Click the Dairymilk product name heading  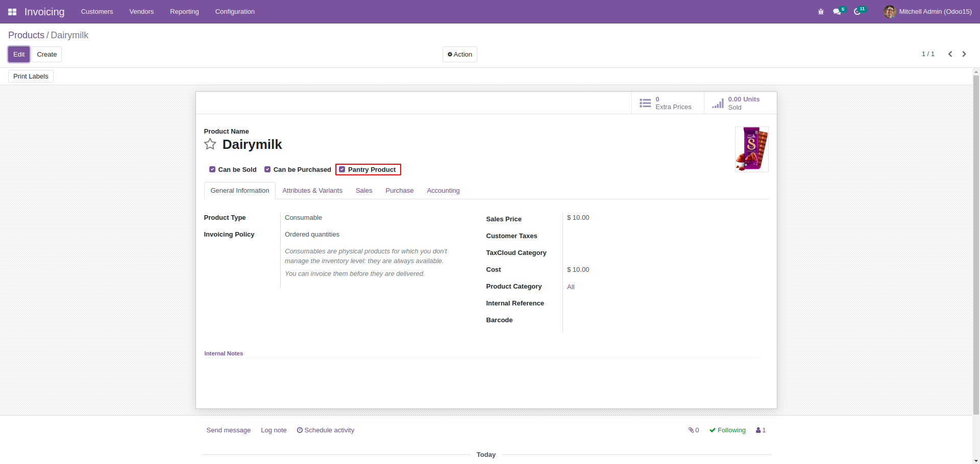tap(252, 144)
